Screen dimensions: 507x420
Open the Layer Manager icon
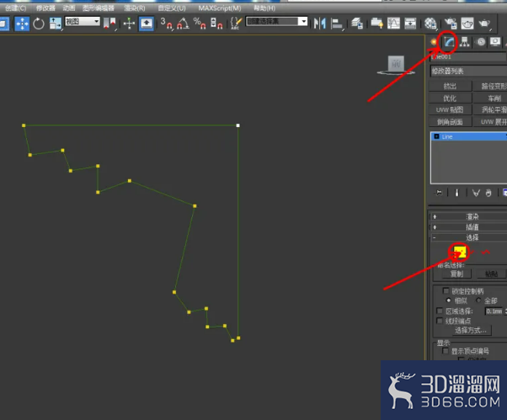[x=357, y=24]
